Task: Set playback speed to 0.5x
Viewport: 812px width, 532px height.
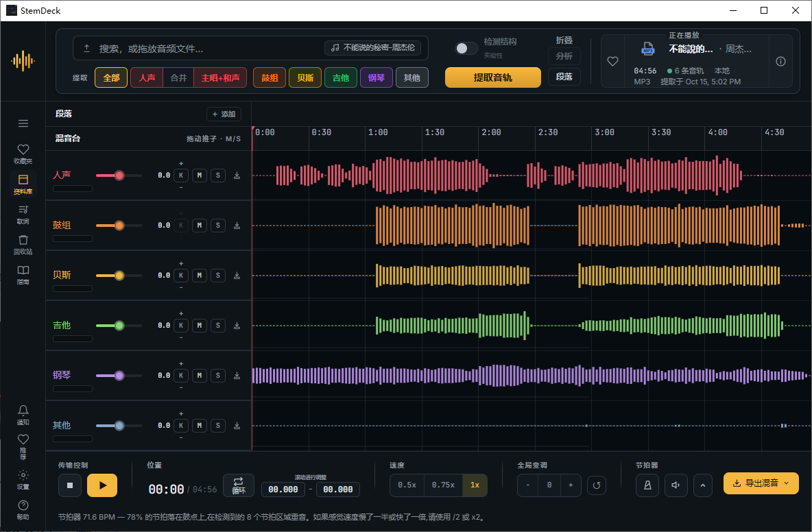Action: tap(407, 485)
